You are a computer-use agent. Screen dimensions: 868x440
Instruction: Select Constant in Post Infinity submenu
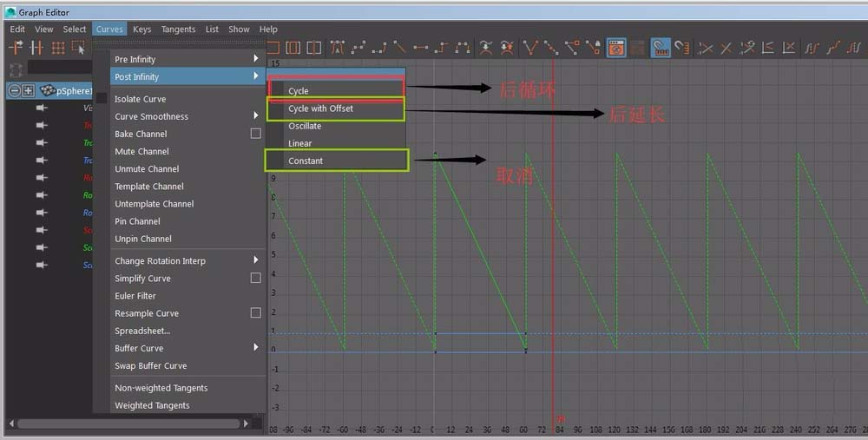[x=306, y=161]
